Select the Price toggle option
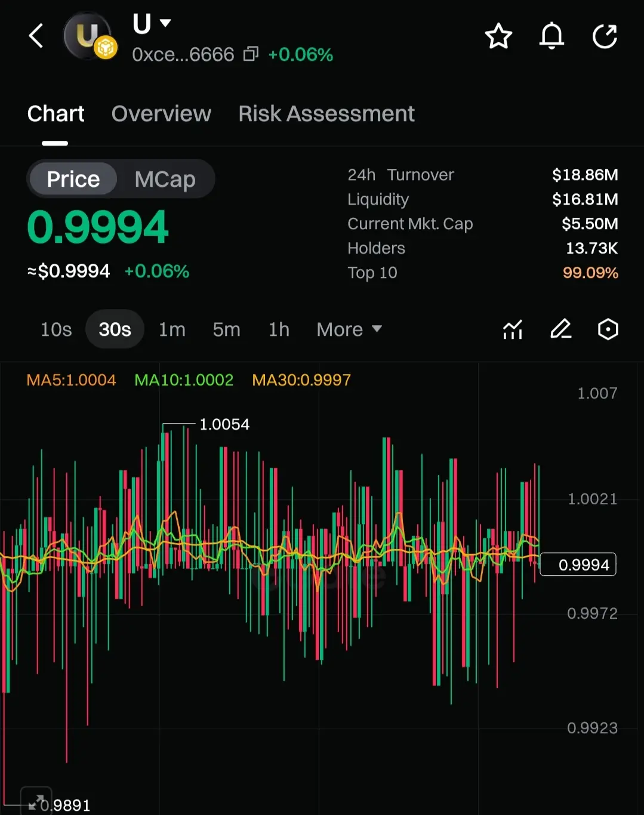 click(73, 179)
